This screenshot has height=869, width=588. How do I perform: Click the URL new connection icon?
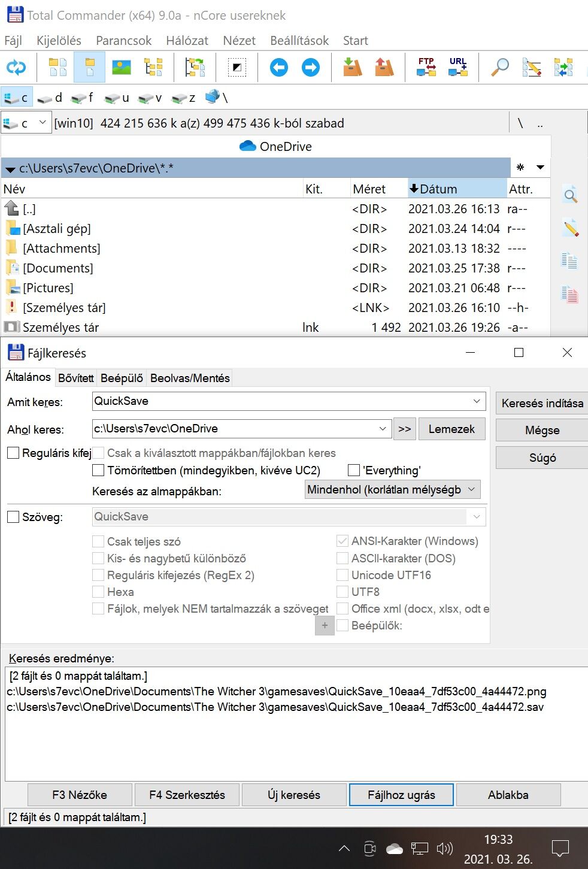(x=458, y=67)
